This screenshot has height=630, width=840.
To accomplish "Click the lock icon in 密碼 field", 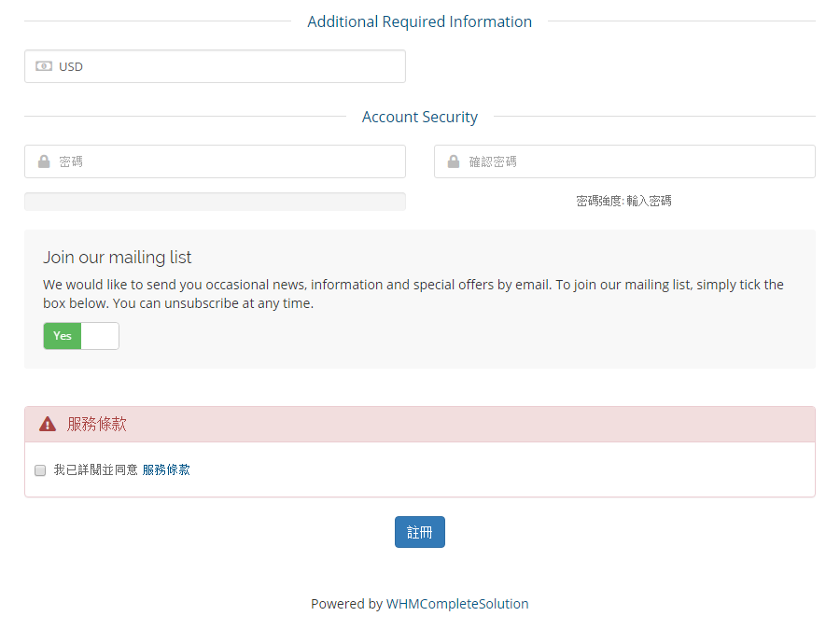I will coord(44,161).
